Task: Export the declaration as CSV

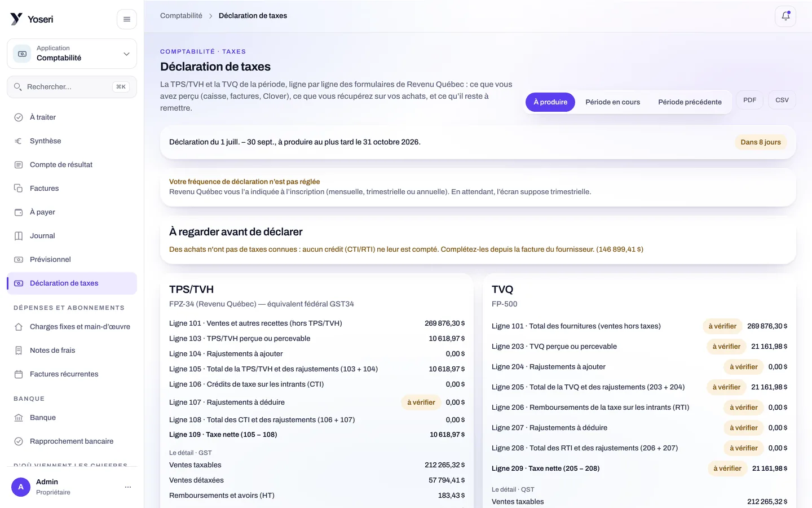Action: (782, 100)
